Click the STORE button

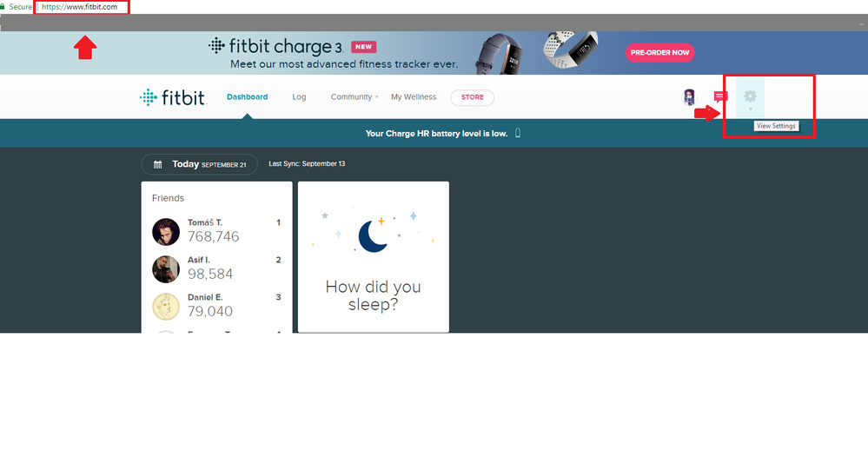[x=472, y=97]
